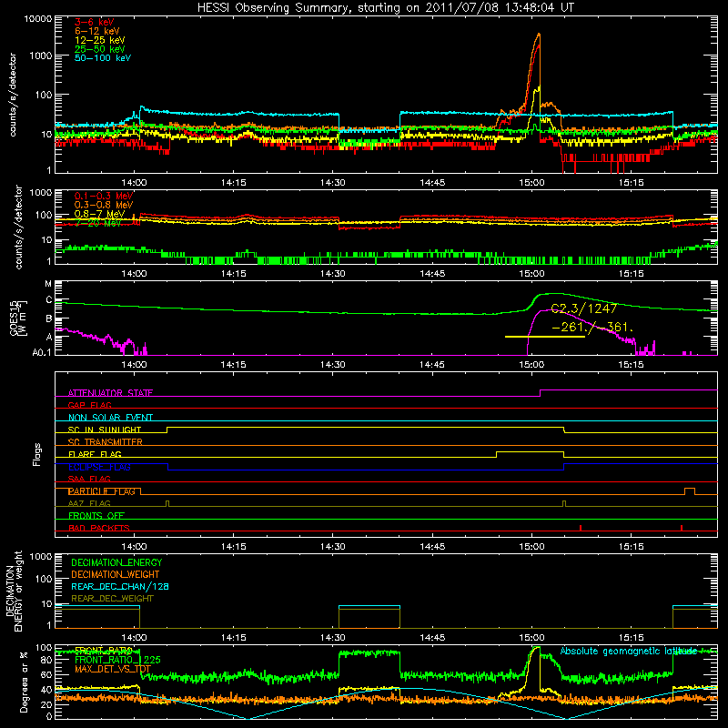Select the 0.3-0.8 MeV legend entry

tap(104, 205)
